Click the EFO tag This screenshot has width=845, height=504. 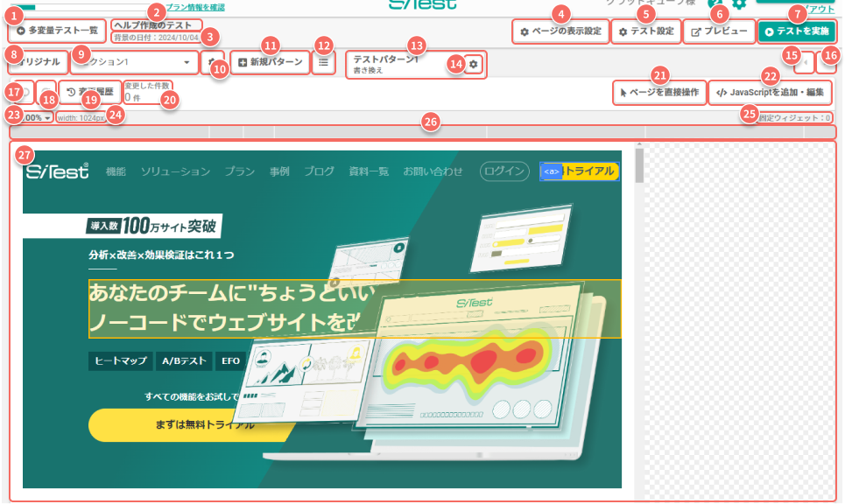point(230,361)
